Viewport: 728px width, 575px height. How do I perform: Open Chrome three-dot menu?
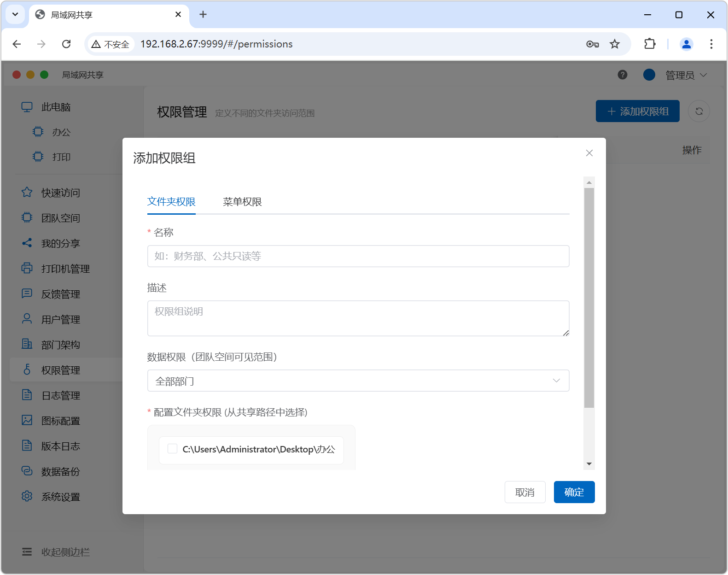[x=711, y=44]
